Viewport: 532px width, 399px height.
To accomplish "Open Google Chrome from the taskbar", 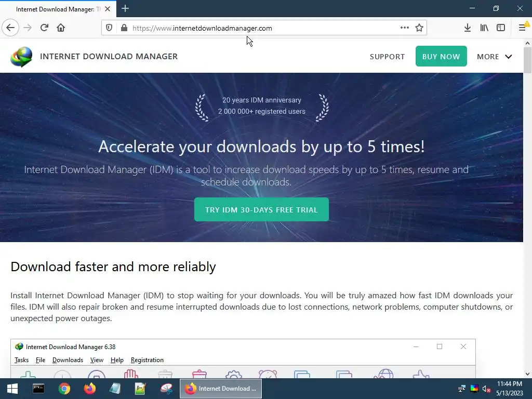I will click(64, 389).
